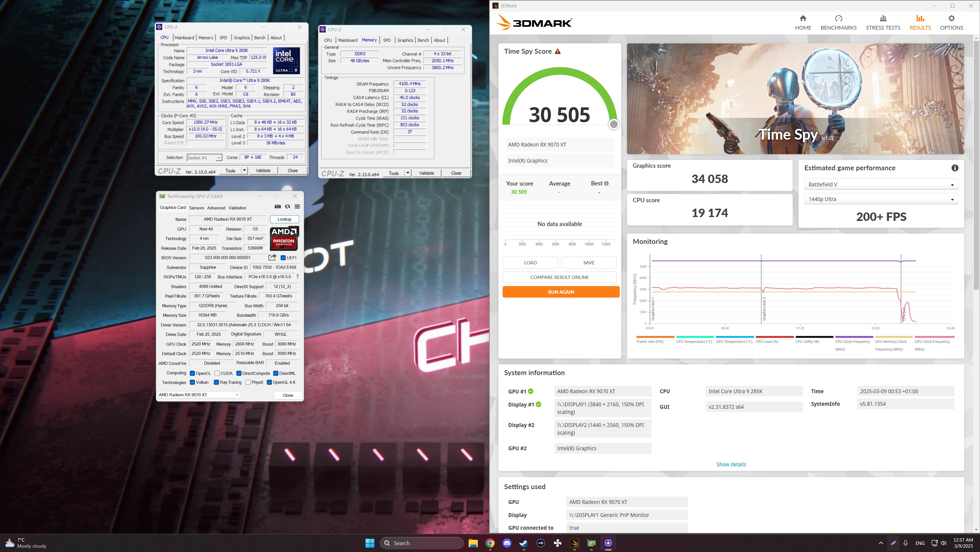The width and height of the screenshot is (980, 552).
Task: Click Frame rate (FPS) legend color bar
Action: pos(655,337)
